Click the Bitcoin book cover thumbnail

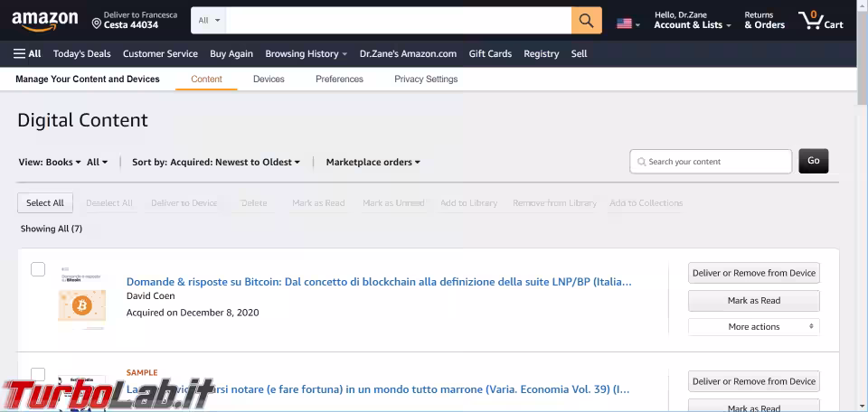tap(81, 299)
